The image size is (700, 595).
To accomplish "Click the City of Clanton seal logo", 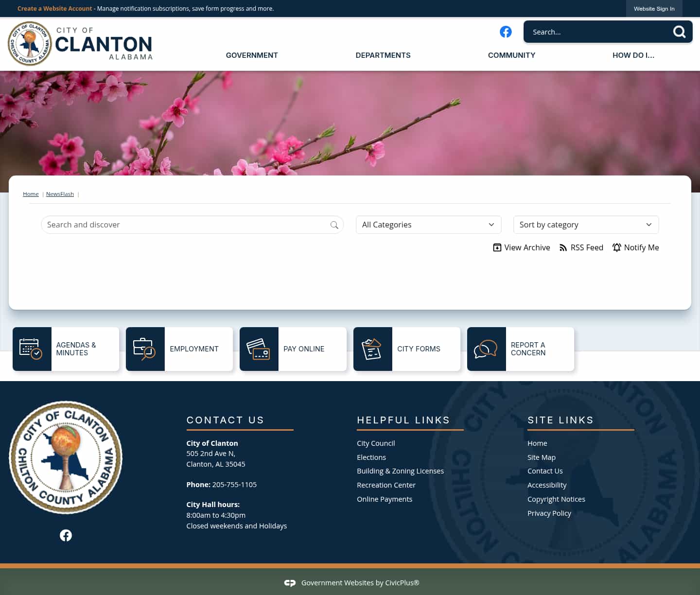I will [x=30, y=43].
